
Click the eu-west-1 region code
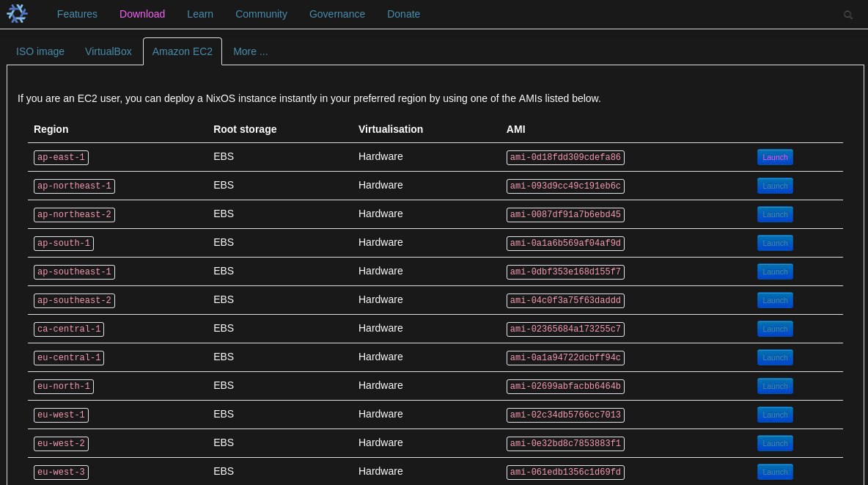[61, 415]
